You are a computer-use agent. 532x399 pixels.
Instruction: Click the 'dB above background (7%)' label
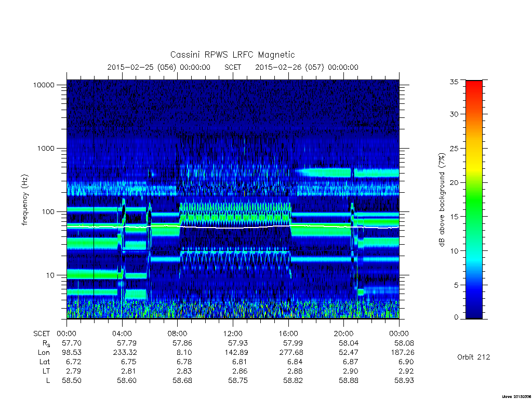[x=442, y=200]
